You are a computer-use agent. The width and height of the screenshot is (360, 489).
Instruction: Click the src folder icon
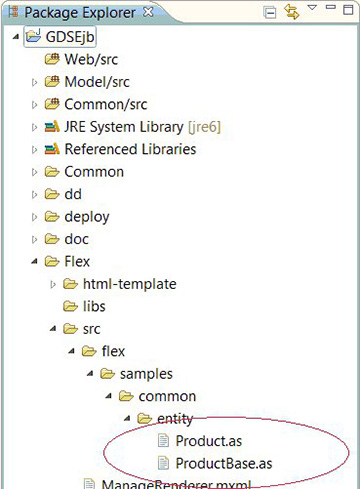click(x=71, y=329)
